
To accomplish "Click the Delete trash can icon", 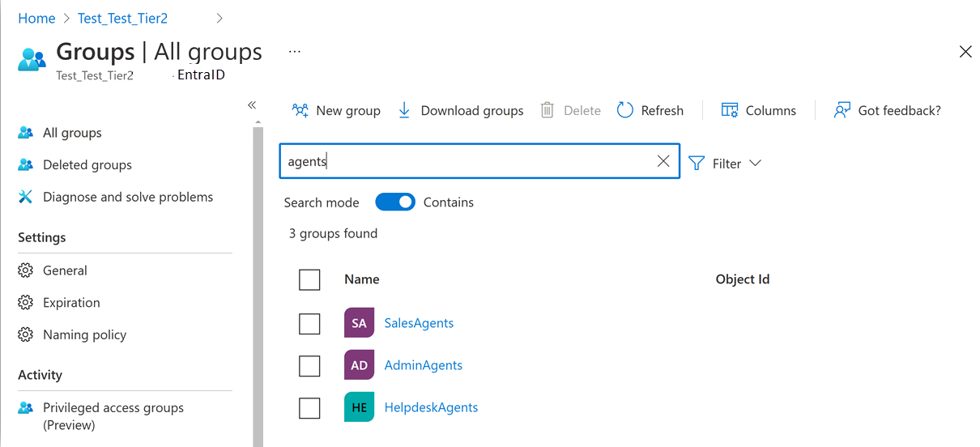I will (548, 110).
